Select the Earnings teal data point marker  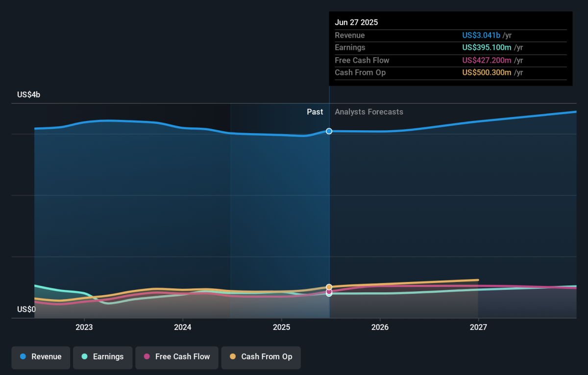(x=329, y=294)
